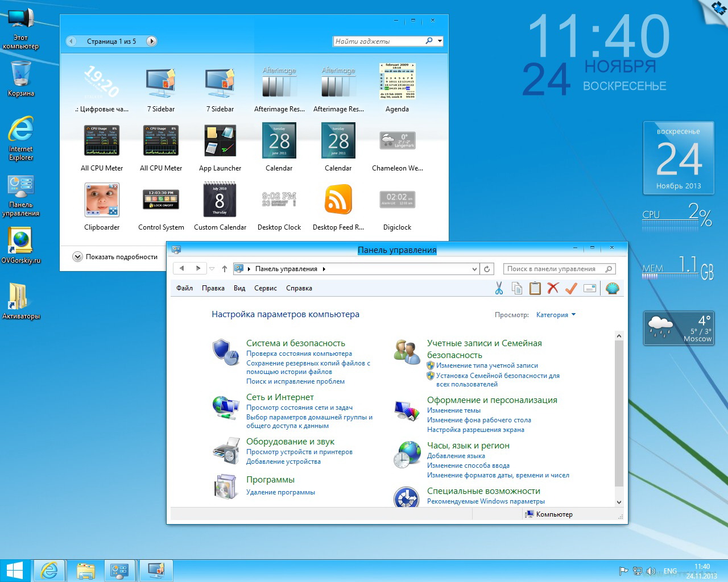Click the Paste clipboard icon

pyautogui.click(x=535, y=289)
